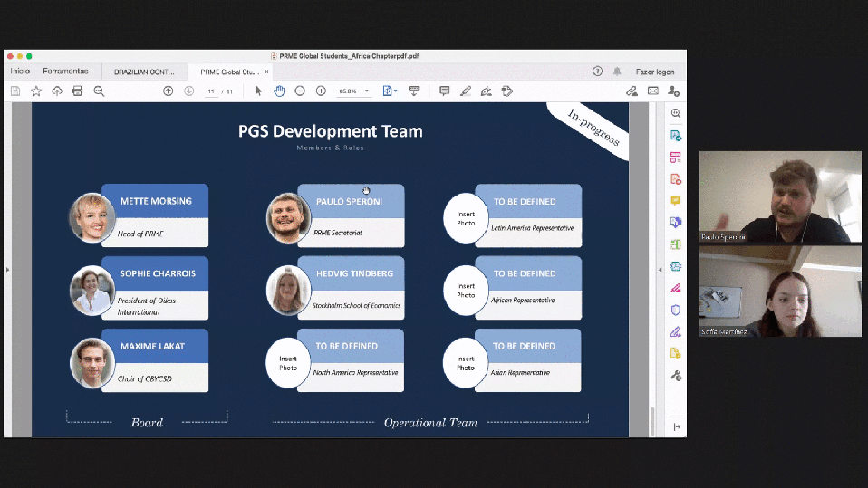Open pink Redact pen tool in right panel
This screenshot has height=488, width=868.
coord(676,288)
